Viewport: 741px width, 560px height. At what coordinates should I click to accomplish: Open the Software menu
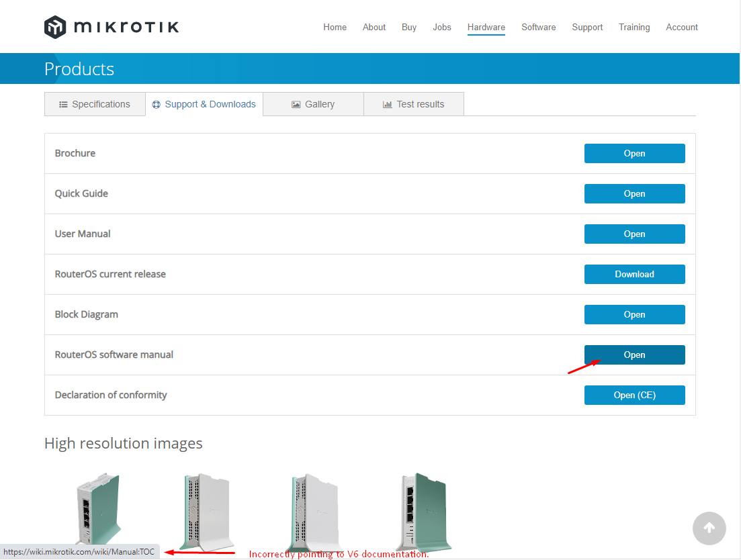(x=538, y=28)
